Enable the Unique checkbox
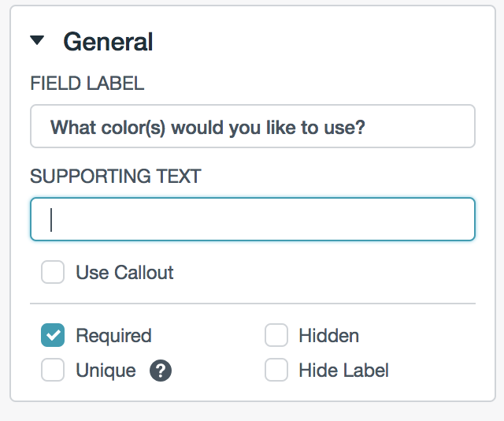 [x=53, y=371]
